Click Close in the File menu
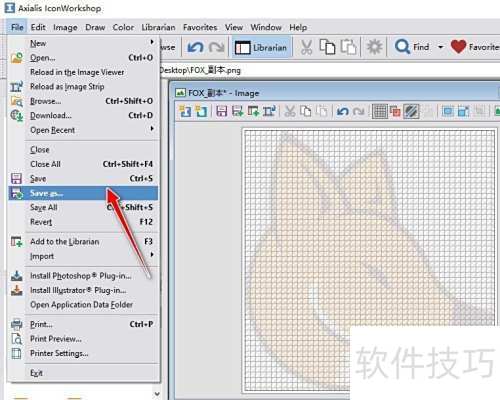Viewport: 500px width, 400px height. coord(83,150)
